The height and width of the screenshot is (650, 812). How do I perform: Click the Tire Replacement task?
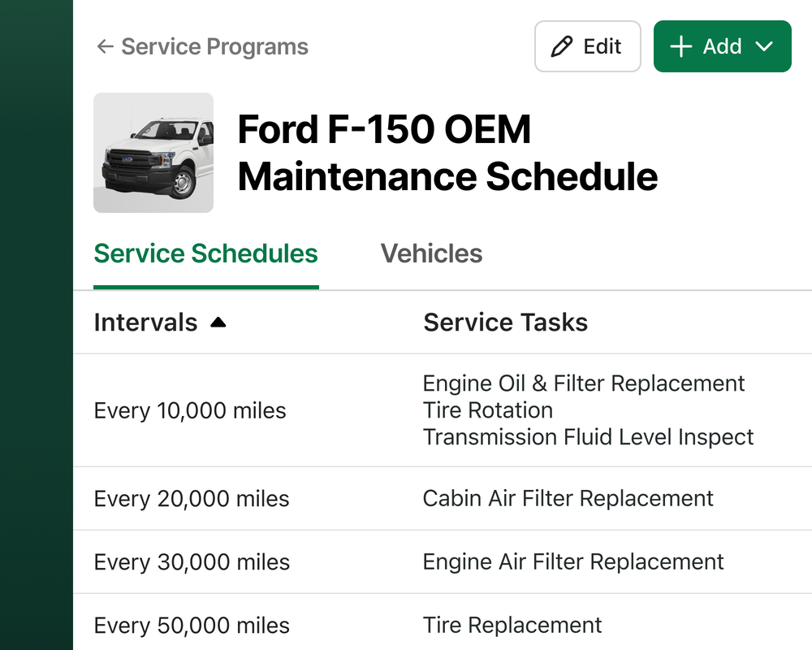point(512,625)
